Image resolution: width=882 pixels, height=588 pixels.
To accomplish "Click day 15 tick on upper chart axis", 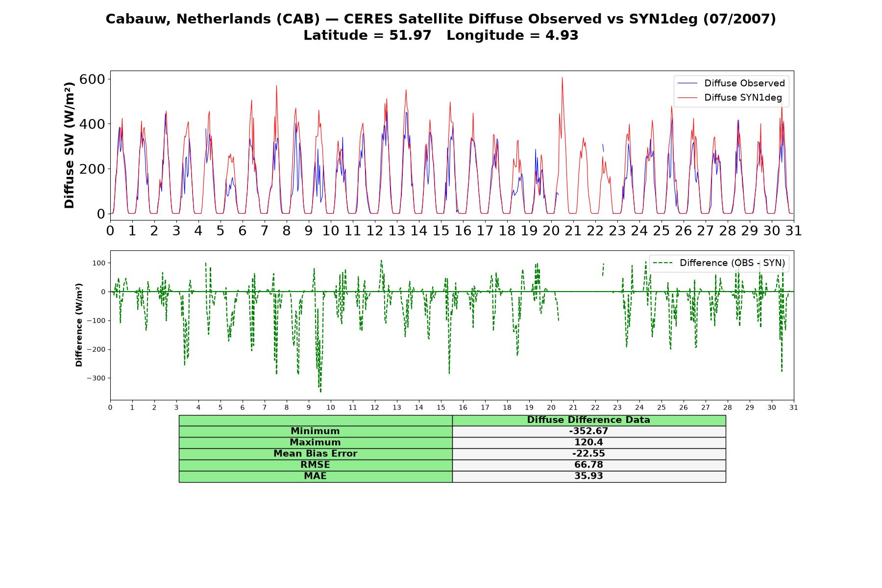I will 441,230.
